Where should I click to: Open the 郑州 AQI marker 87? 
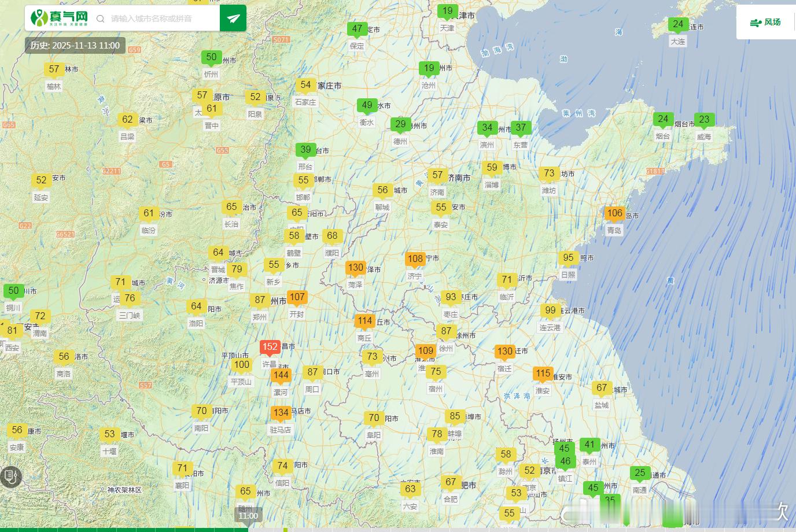coord(260,300)
